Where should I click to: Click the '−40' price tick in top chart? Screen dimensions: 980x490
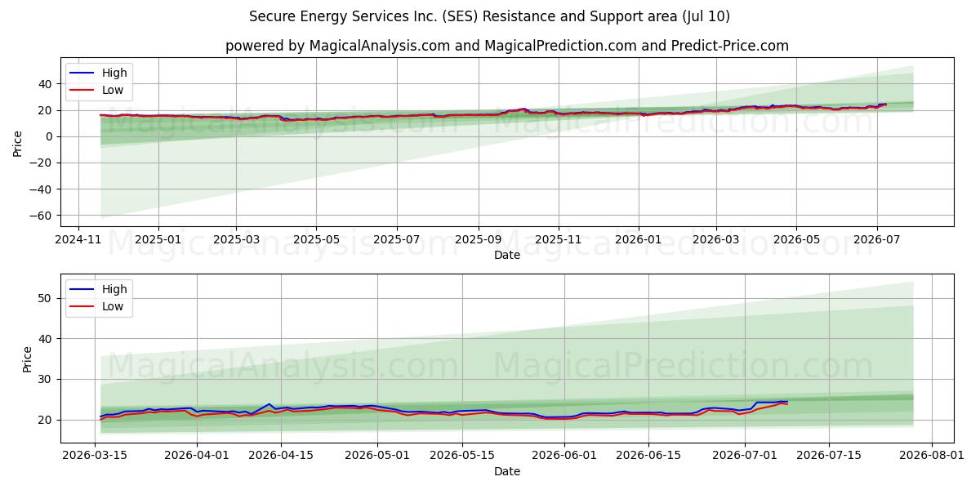click(x=42, y=189)
